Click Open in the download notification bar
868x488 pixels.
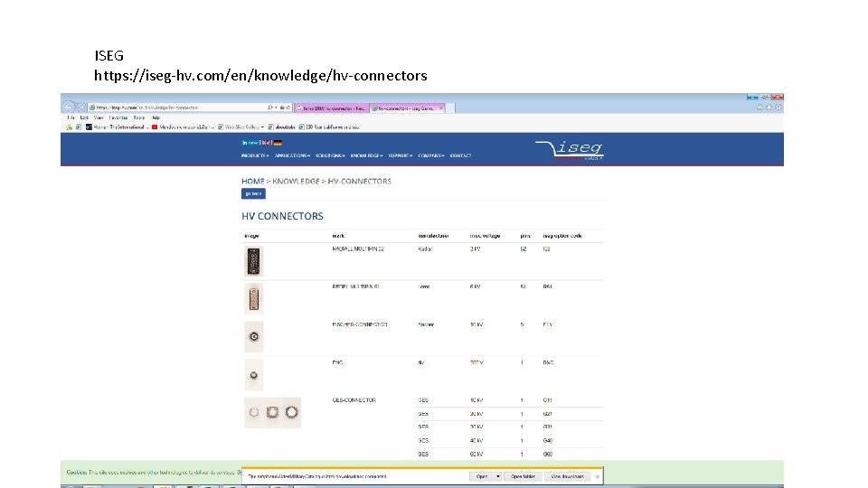482,476
